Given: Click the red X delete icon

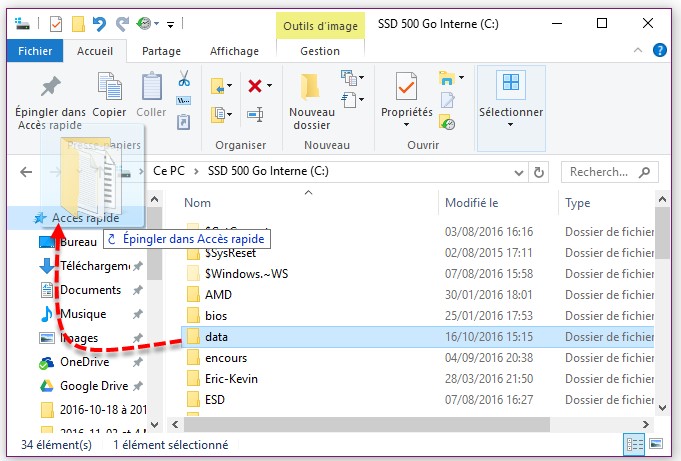Looking at the screenshot, I should coord(255,87).
